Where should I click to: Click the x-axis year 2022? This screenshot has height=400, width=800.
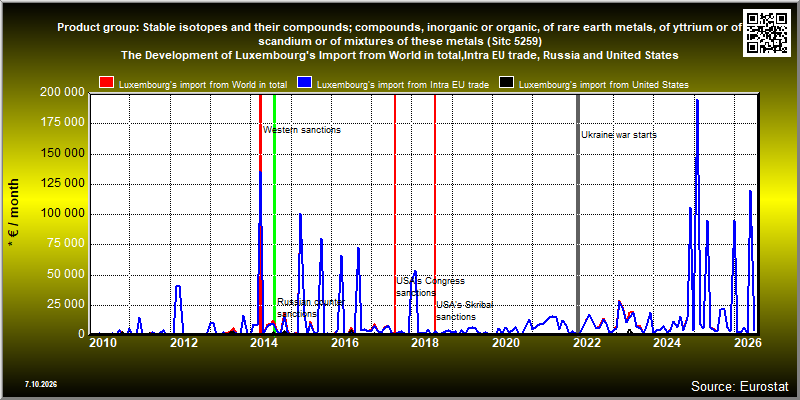pyautogui.click(x=586, y=342)
